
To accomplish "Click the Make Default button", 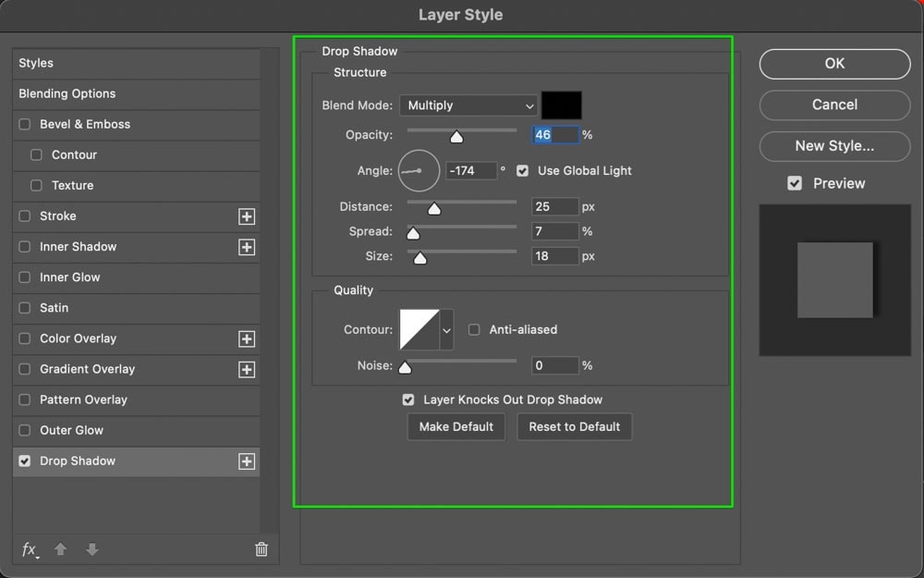I will [456, 427].
